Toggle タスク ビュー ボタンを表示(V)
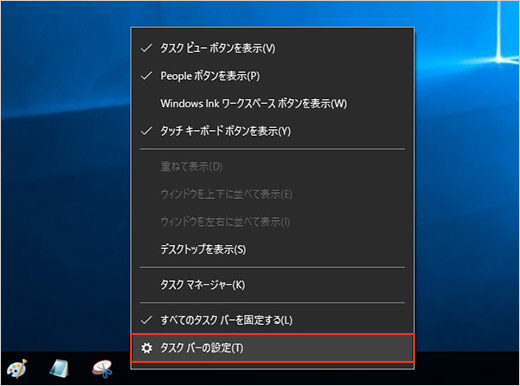The image size is (520, 386). coord(272,49)
